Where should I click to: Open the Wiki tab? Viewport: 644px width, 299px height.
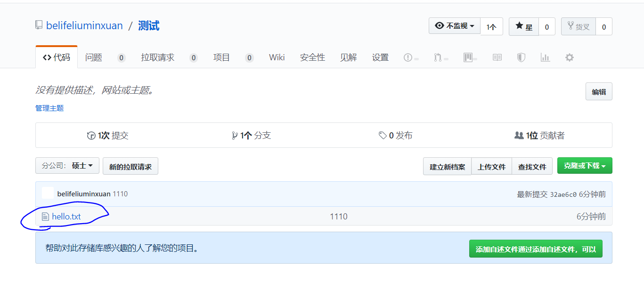point(277,57)
